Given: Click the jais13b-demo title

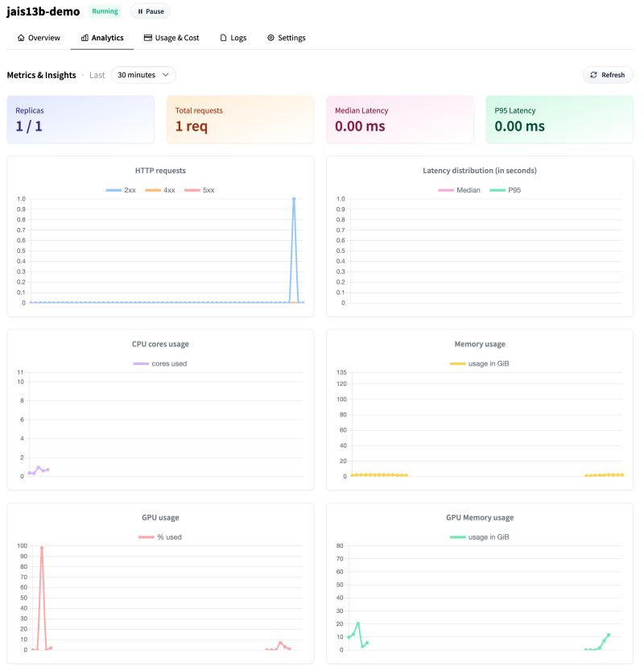Looking at the screenshot, I should pos(43,11).
